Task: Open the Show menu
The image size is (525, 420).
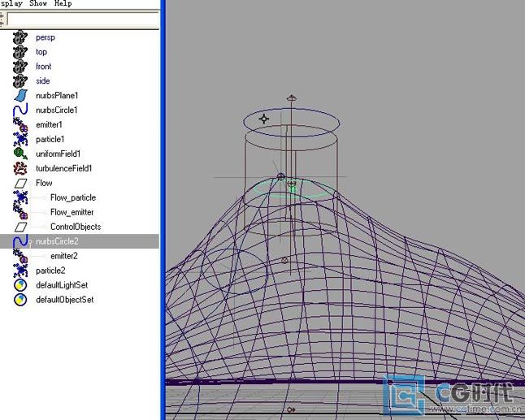Action: click(x=38, y=3)
